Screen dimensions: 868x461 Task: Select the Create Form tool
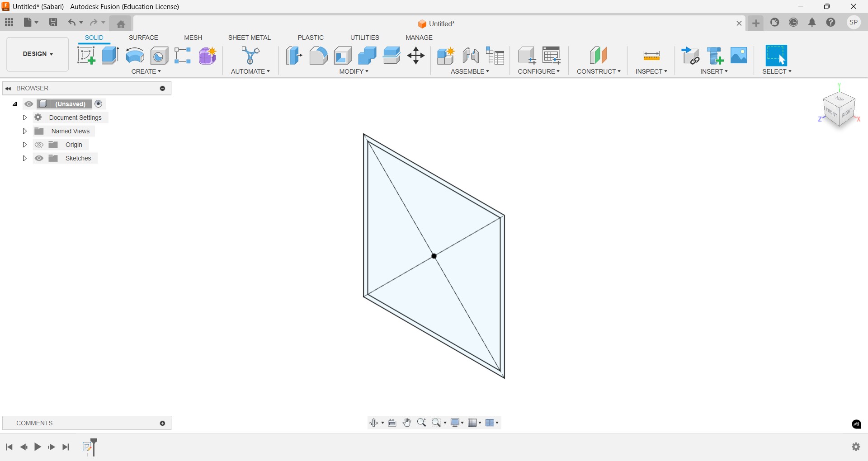pyautogui.click(x=208, y=56)
